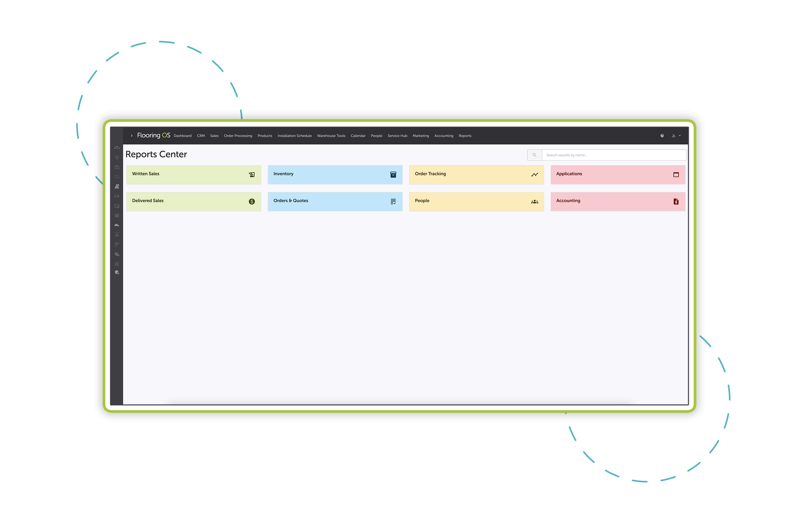
Task: Open the Inventory reports card
Action: tap(335, 174)
